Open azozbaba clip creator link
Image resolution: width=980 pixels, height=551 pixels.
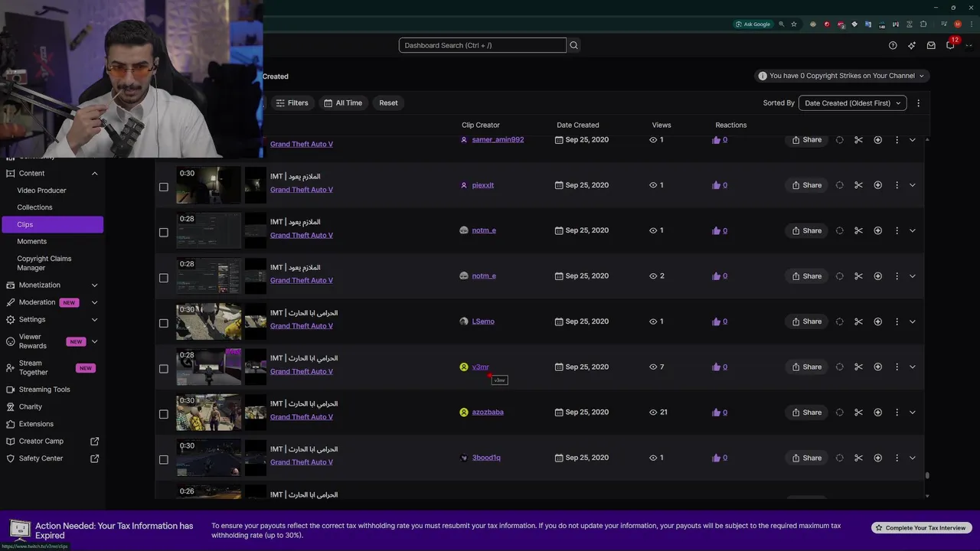pos(488,412)
